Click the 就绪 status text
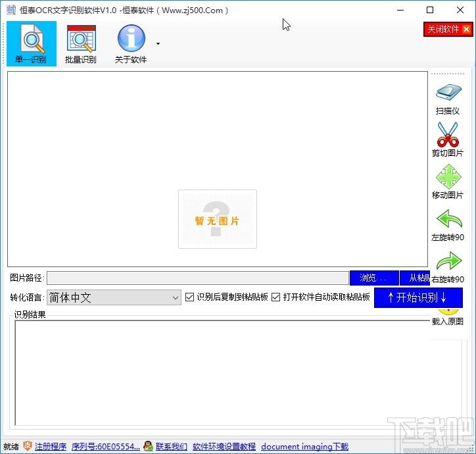This screenshot has height=454, width=476. click(11, 447)
